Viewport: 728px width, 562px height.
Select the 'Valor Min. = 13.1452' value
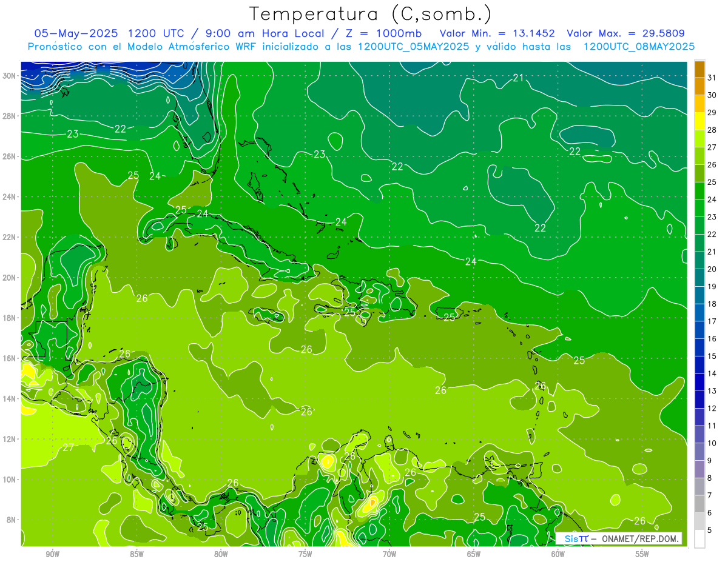(x=497, y=33)
